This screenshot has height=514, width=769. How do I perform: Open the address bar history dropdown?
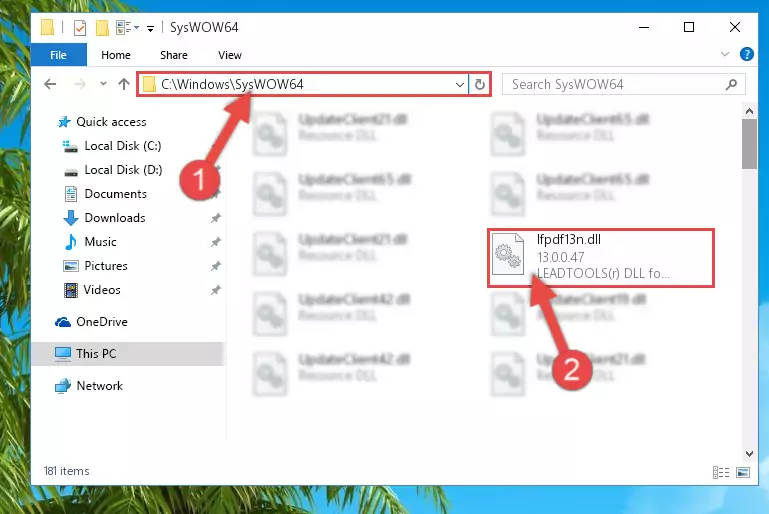(x=460, y=84)
